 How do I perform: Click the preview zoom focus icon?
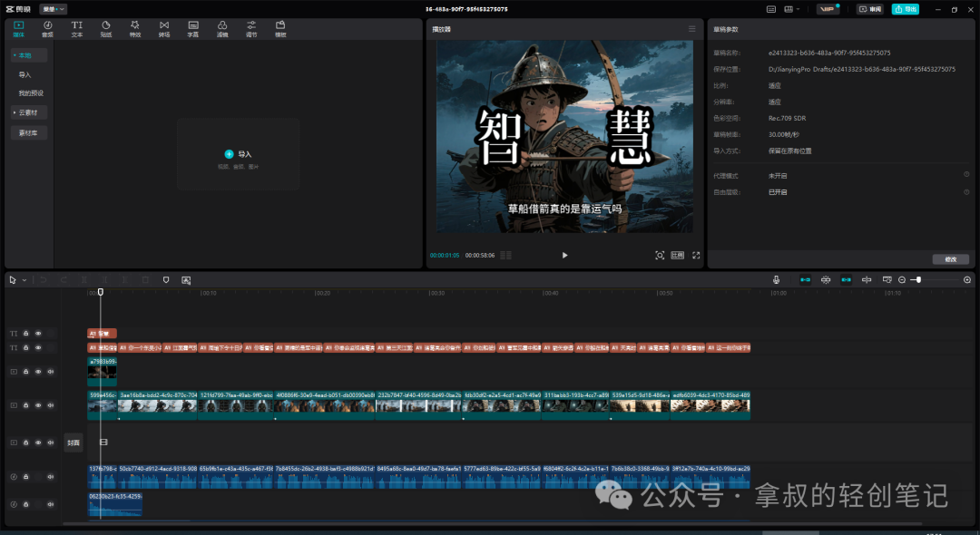tap(660, 256)
